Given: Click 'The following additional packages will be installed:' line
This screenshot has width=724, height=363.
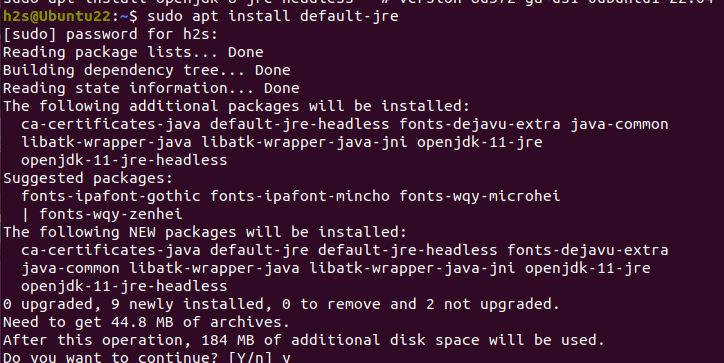Looking at the screenshot, I should [x=236, y=106].
